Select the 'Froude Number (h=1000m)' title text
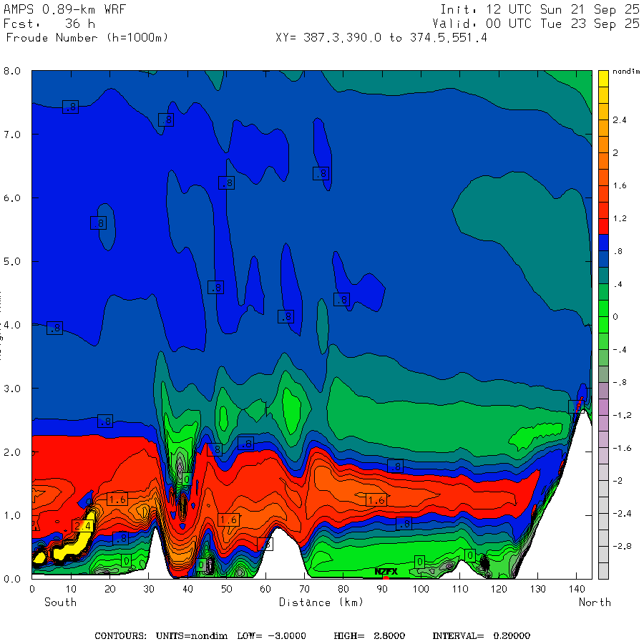 pyautogui.click(x=87, y=37)
